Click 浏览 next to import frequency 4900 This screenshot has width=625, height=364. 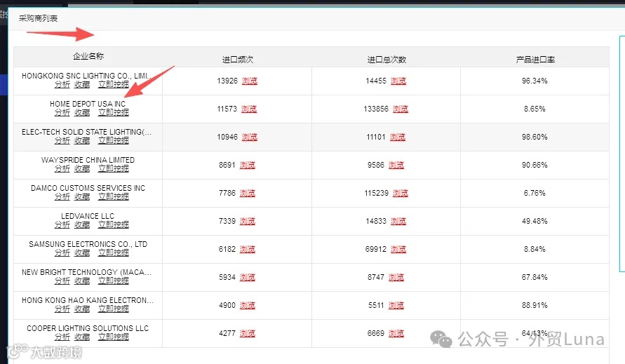pos(248,305)
